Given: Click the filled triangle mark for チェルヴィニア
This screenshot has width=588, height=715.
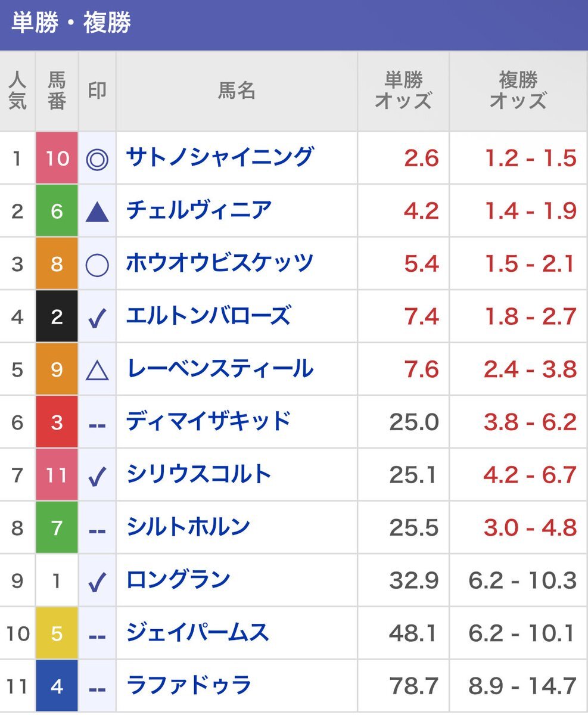Looking at the screenshot, I should pos(97,212).
